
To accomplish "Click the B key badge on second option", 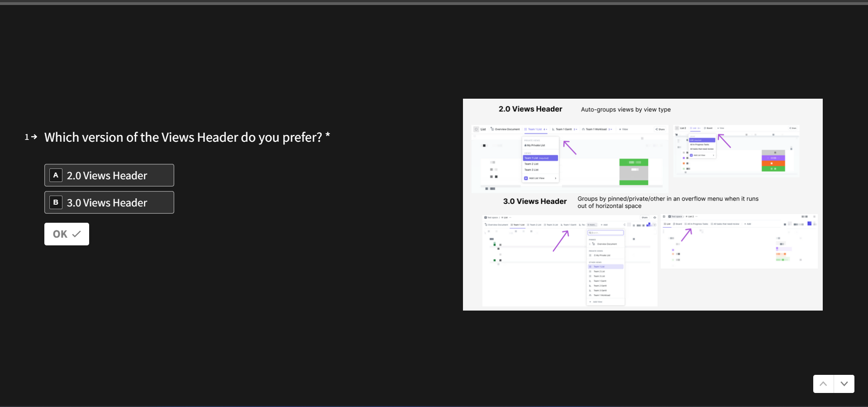I will (x=56, y=202).
